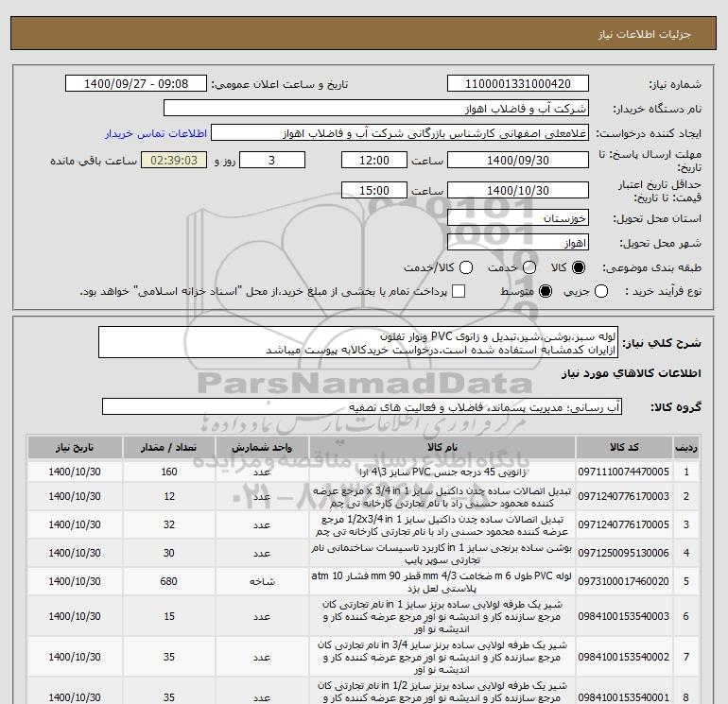Click item code 0971240776170005
This screenshot has width=728, height=704.
pos(624,524)
